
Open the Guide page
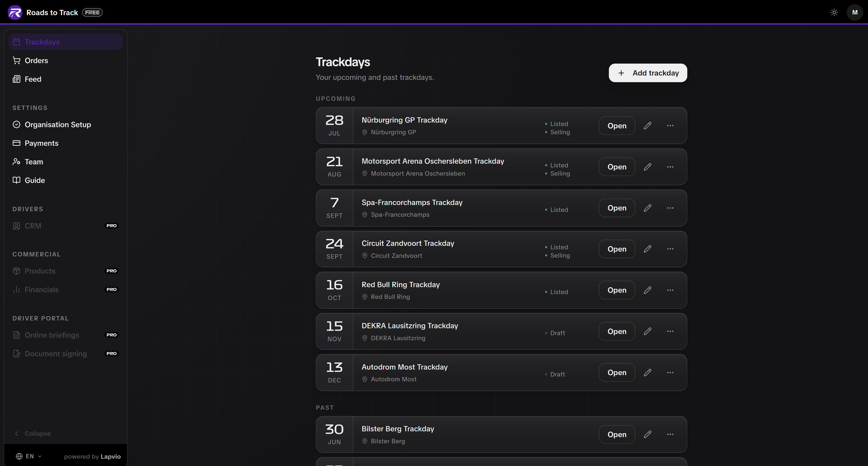point(66,180)
